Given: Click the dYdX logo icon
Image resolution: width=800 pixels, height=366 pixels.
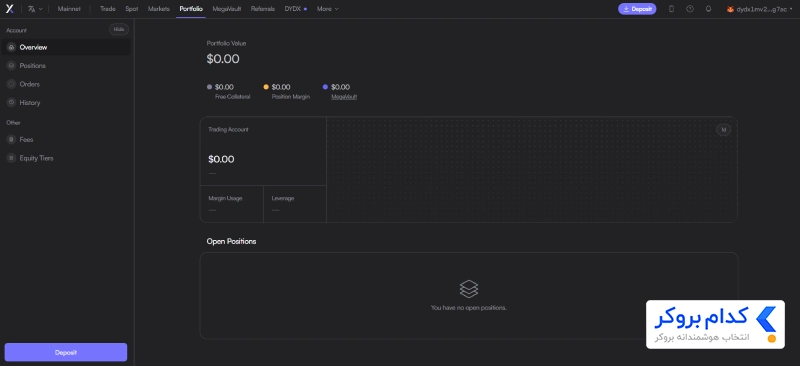Looking at the screenshot, I should click(9, 9).
